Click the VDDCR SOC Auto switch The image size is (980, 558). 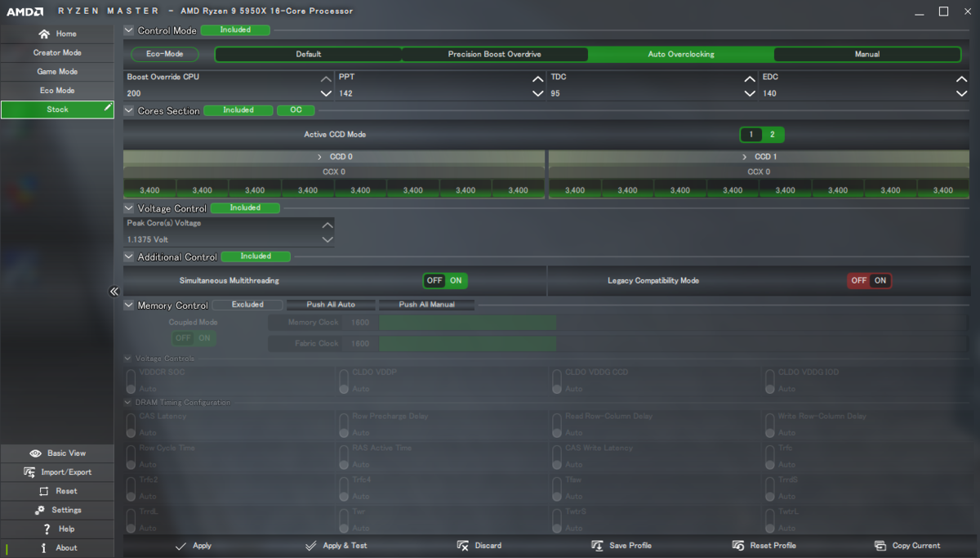tap(131, 380)
